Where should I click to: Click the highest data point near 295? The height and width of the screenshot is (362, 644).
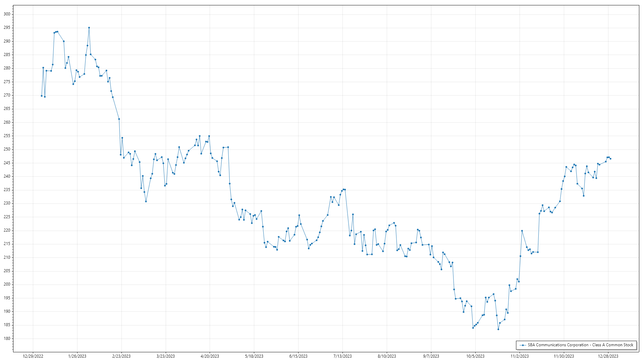pyautogui.click(x=89, y=28)
